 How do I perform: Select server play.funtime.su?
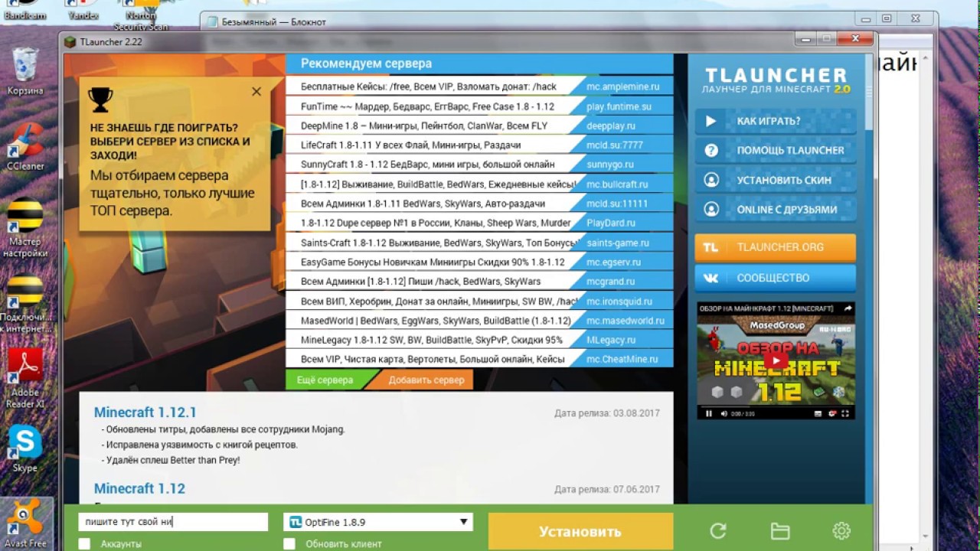479,106
